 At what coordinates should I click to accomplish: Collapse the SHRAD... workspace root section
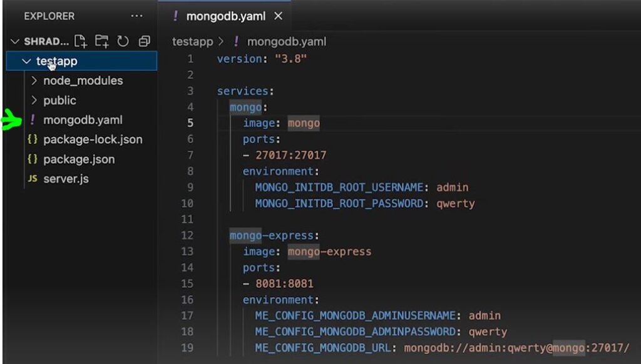[15, 41]
